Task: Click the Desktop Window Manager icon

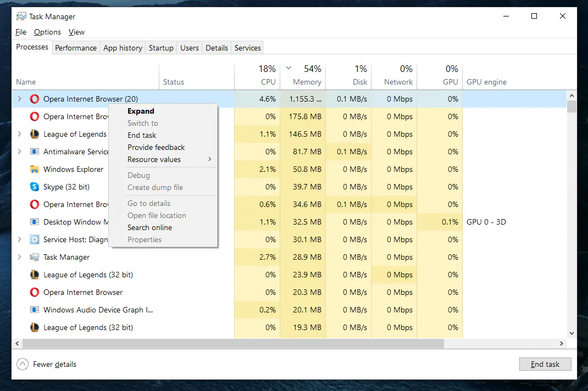Action: [x=35, y=222]
